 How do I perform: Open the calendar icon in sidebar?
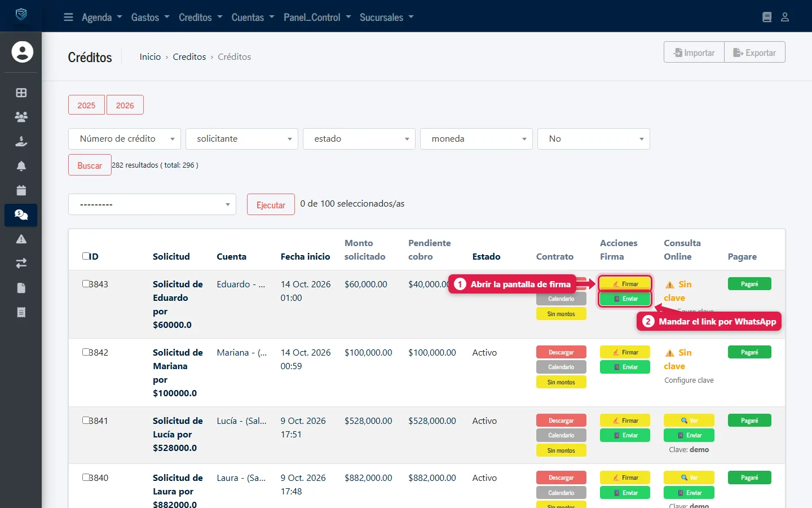[x=21, y=190]
